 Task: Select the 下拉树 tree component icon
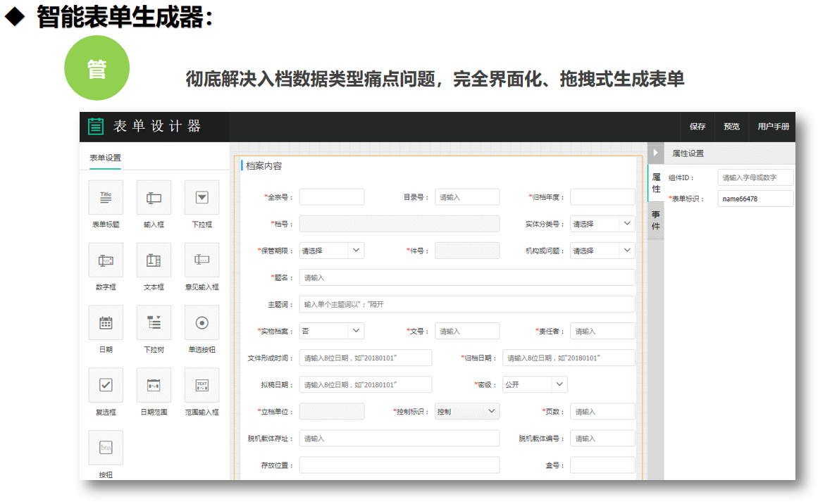154,323
